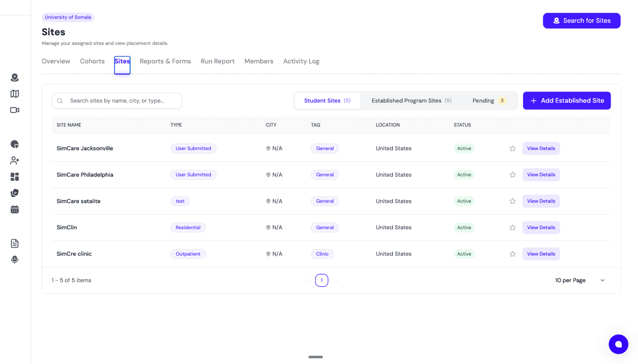The height and width of the screenshot is (364, 638).
Task: Open the microphone icon at sidebar bottom
Action: pyautogui.click(x=15, y=259)
